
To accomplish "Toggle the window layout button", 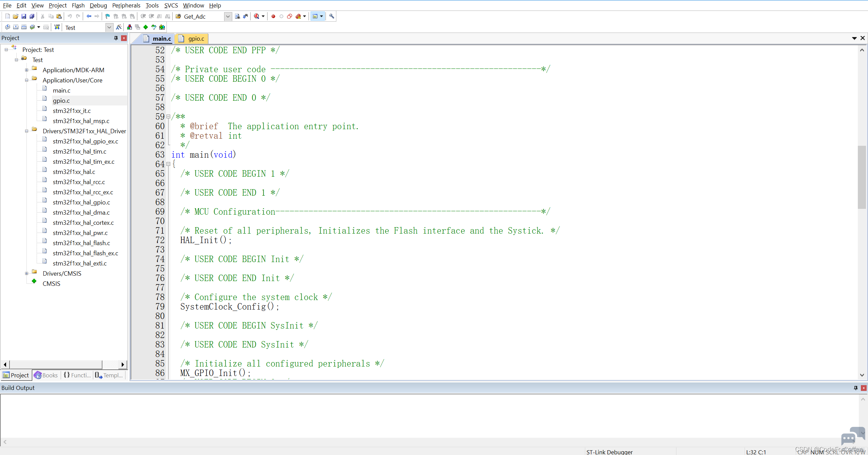I will [315, 16].
